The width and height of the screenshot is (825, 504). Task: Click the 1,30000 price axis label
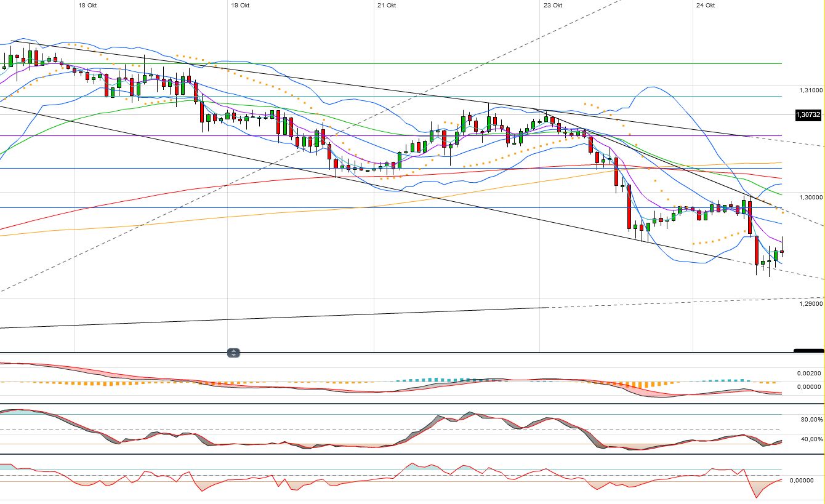[810, 197]
